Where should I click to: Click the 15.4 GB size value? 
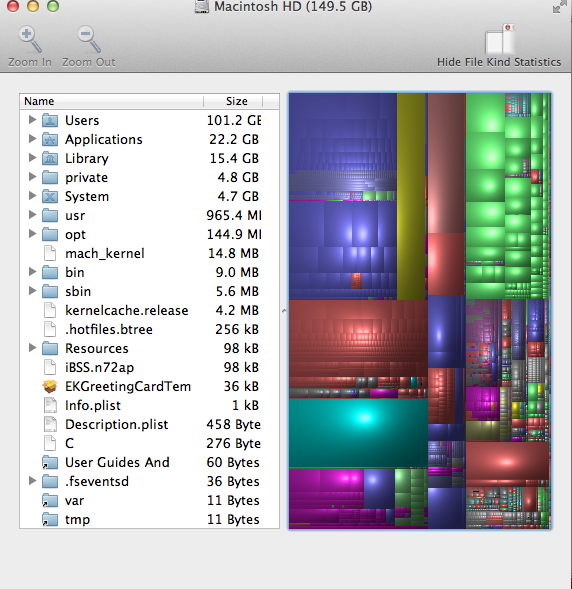pyautogui.click(x=234, y=159)
